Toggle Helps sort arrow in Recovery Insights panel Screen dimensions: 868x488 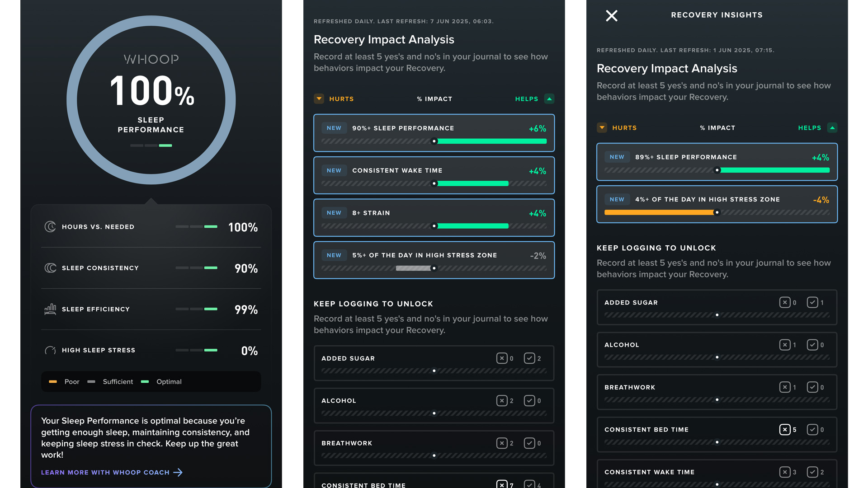click(x=832, y=127)
